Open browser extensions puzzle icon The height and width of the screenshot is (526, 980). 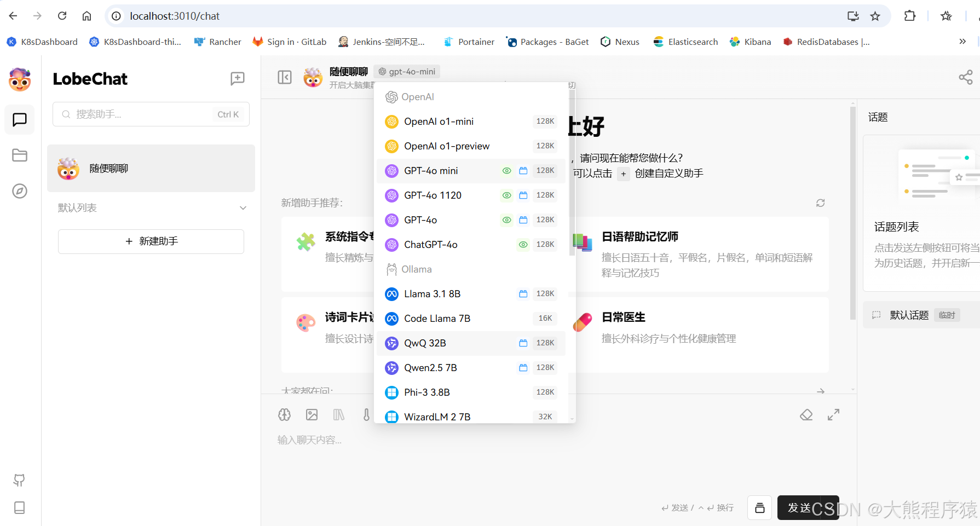910,16
